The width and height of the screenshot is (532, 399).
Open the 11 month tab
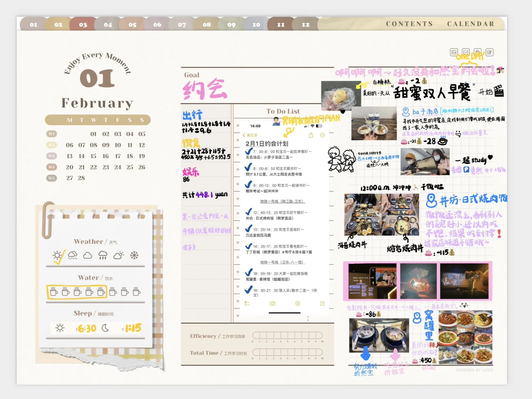pos(281,24)
